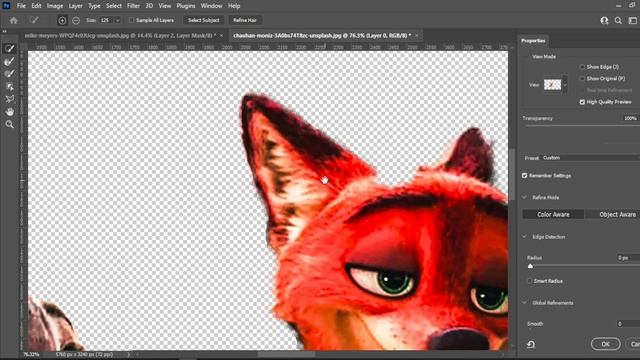Choose Subtract from selection mode icon
Screen dimensions: 640x360
point(76,20)
